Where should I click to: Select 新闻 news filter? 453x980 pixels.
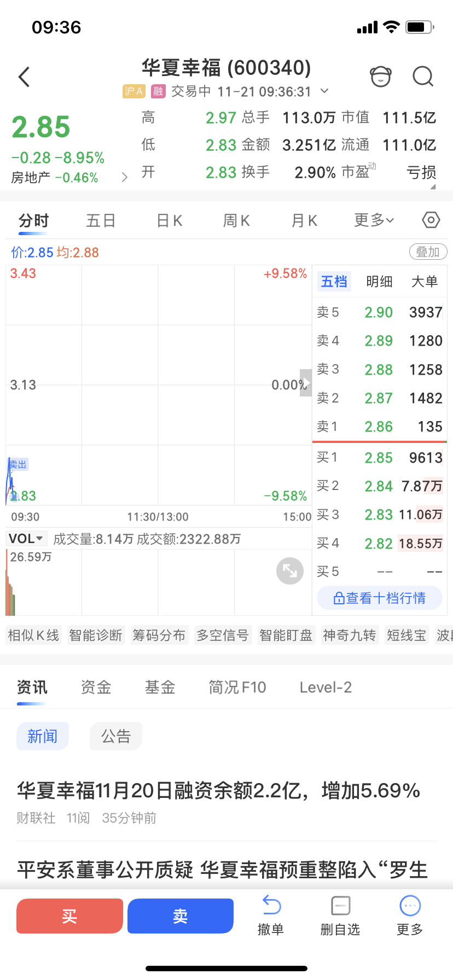click(43, 736)
